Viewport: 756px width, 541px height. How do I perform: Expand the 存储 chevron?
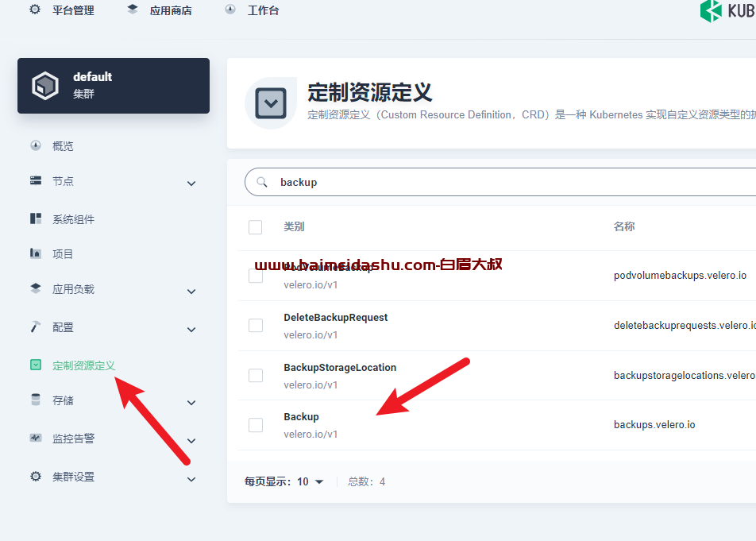[191, 403]
